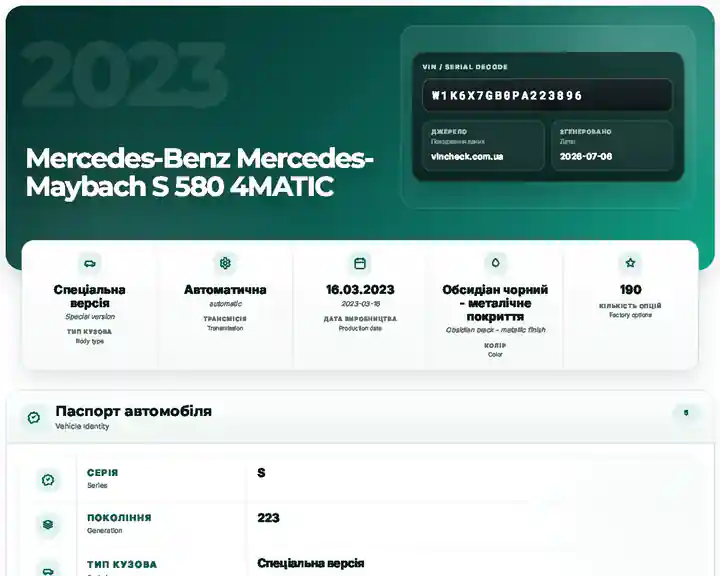Click the series value S

click(261, 473)
